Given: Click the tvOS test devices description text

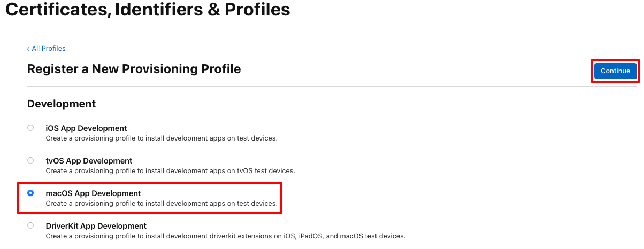Looking at the screenshot, I should [170, 171].
